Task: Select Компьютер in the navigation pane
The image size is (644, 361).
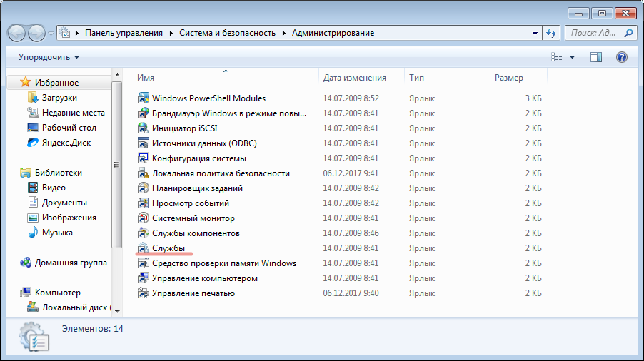Action: pos(58,292)
